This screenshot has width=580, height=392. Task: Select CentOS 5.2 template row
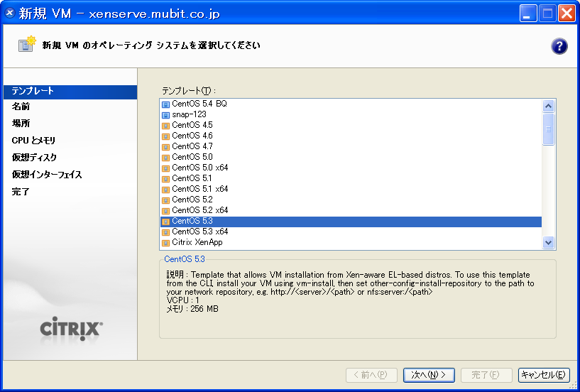(x=351, y=200)
